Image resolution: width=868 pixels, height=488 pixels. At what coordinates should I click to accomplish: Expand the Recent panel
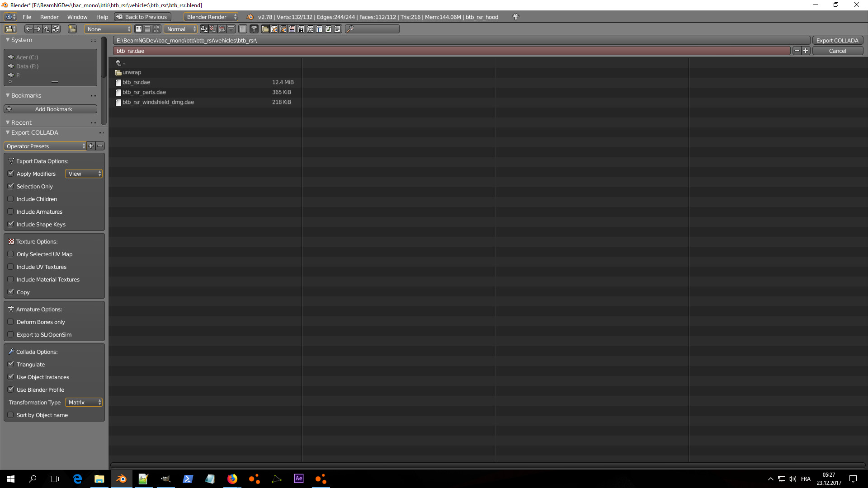coord(8,122)
